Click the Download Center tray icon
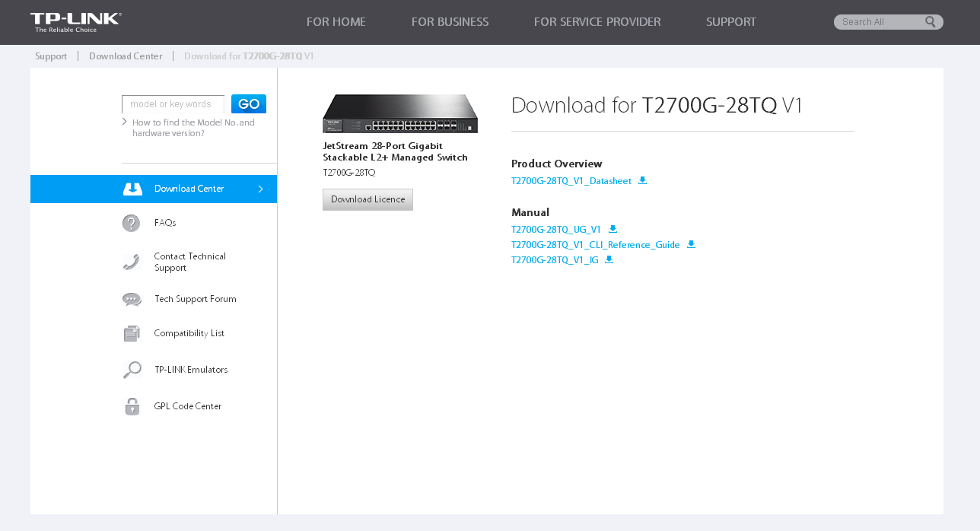 (132, 189)
